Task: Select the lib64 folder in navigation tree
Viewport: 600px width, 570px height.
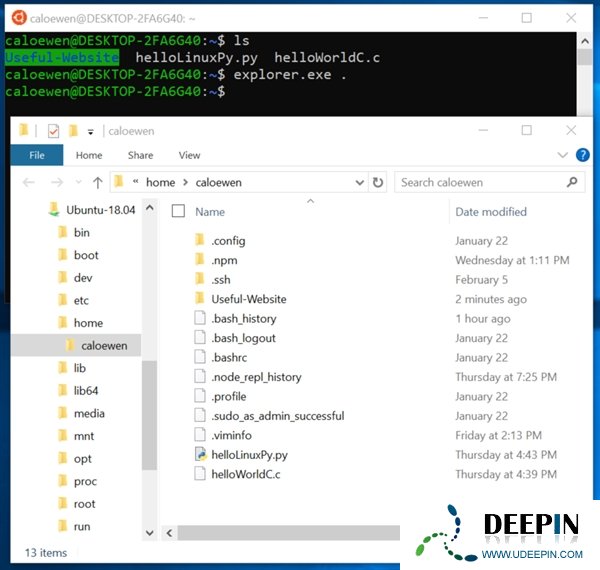Action: pos(86,391)
